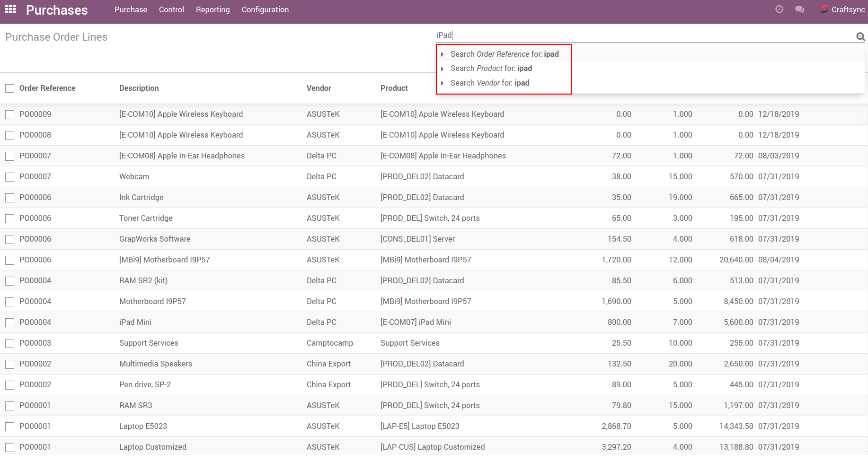Sort by Description column header

pos(139,88)
